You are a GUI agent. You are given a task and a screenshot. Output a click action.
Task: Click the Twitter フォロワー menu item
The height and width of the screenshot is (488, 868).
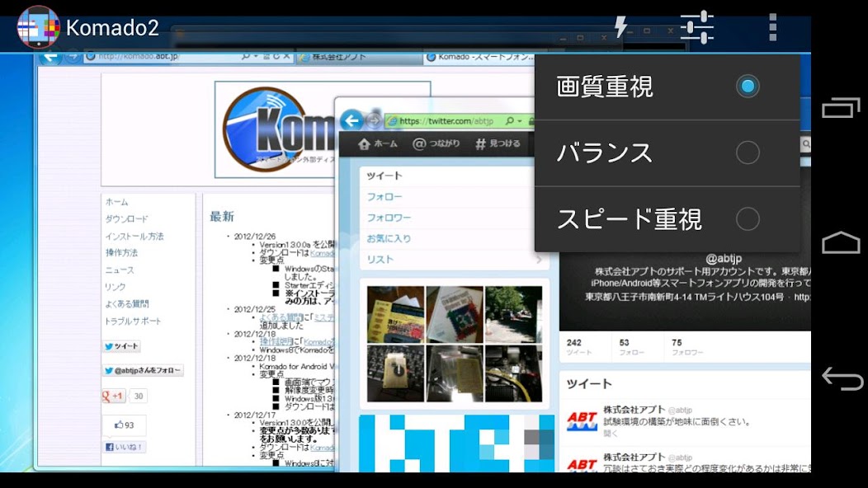pyautogui.click(x=389, y=218)
